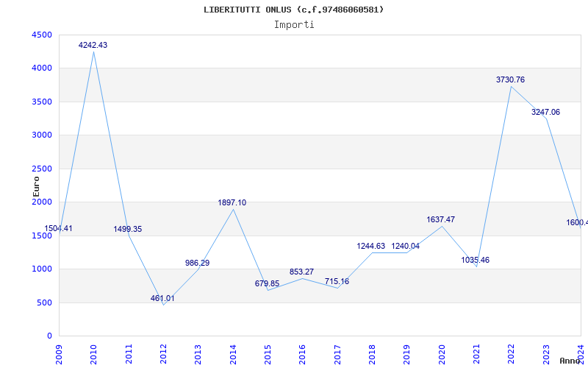The width and height of the screenshot is (588, 368).
Task: Select the 2021 year label
Action: tap(476, 355)
